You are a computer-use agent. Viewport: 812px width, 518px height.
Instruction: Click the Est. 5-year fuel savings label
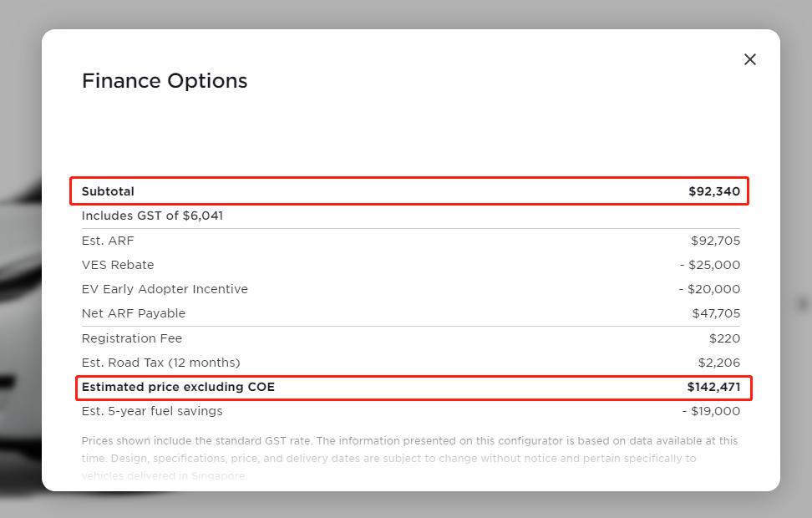pyautogui.click(x=152, y=411)
